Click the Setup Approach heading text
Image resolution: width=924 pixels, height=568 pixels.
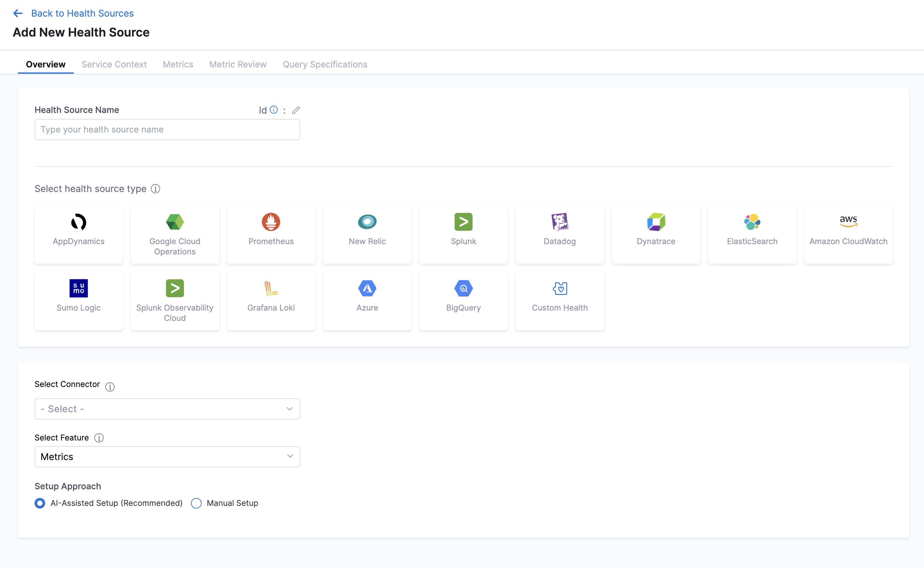click(x=68, y=486)
